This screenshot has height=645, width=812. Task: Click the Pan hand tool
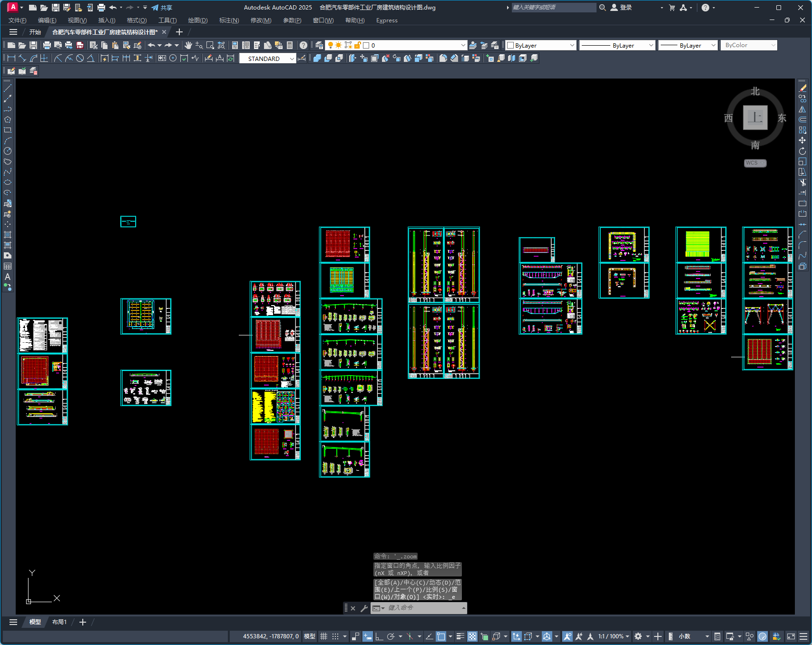[188, 45]
